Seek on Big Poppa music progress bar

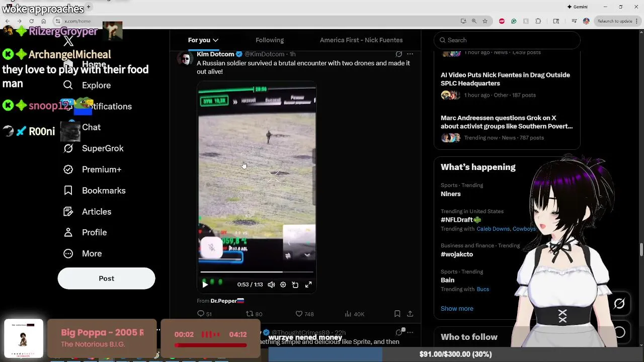(210, 345)
